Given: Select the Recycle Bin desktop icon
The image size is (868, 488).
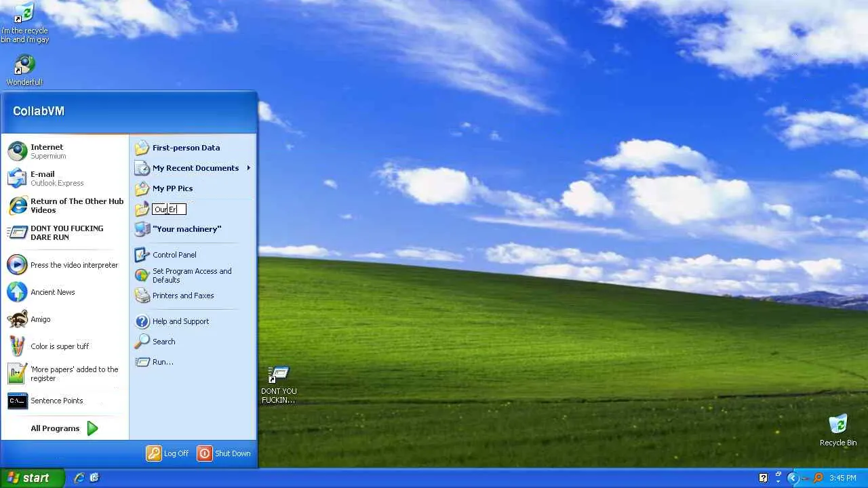Looking at the screenshot, I should (838, 430).
